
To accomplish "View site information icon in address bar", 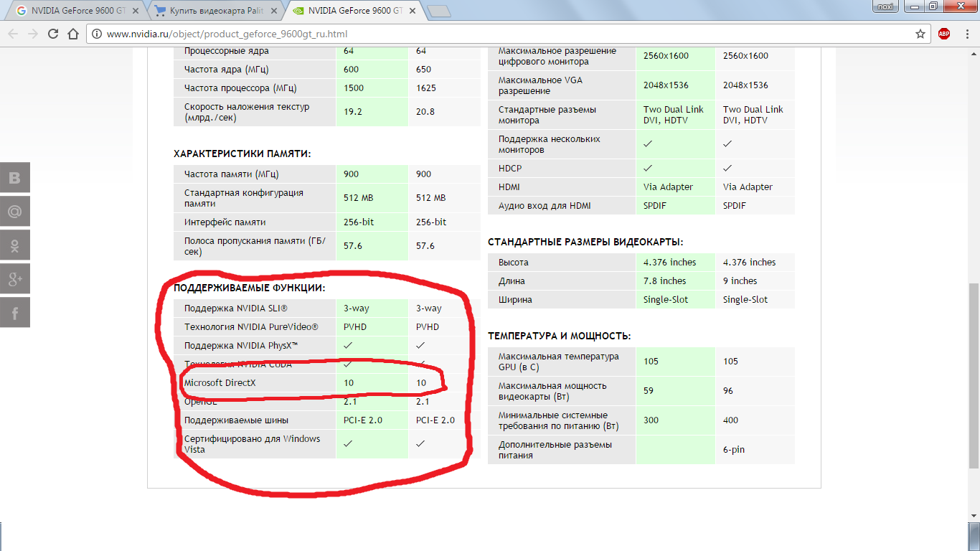I will tap(98, 34).
